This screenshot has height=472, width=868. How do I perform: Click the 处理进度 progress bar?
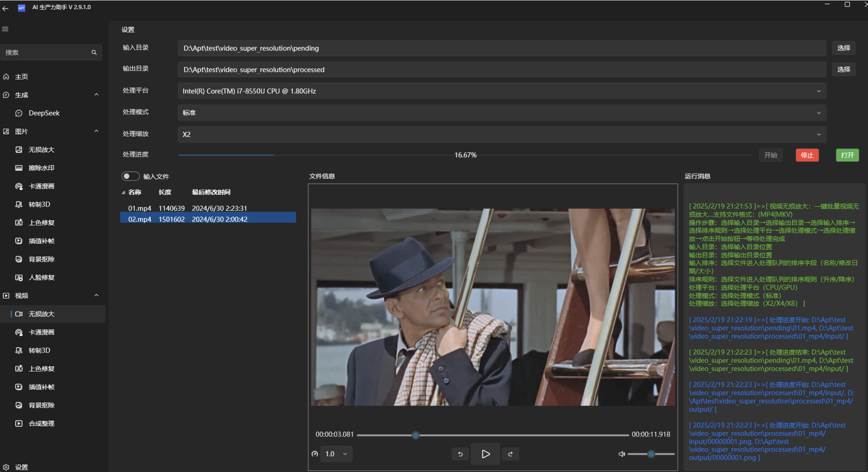[466, 155]
